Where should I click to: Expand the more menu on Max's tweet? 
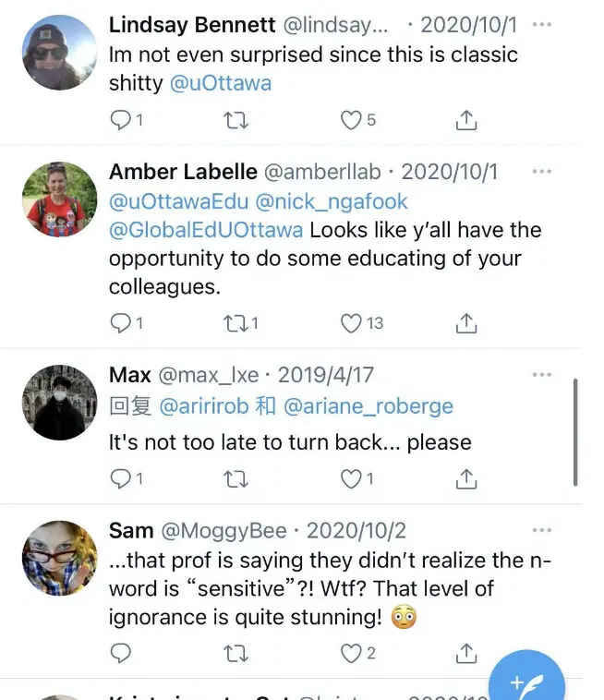click(542, 375)
